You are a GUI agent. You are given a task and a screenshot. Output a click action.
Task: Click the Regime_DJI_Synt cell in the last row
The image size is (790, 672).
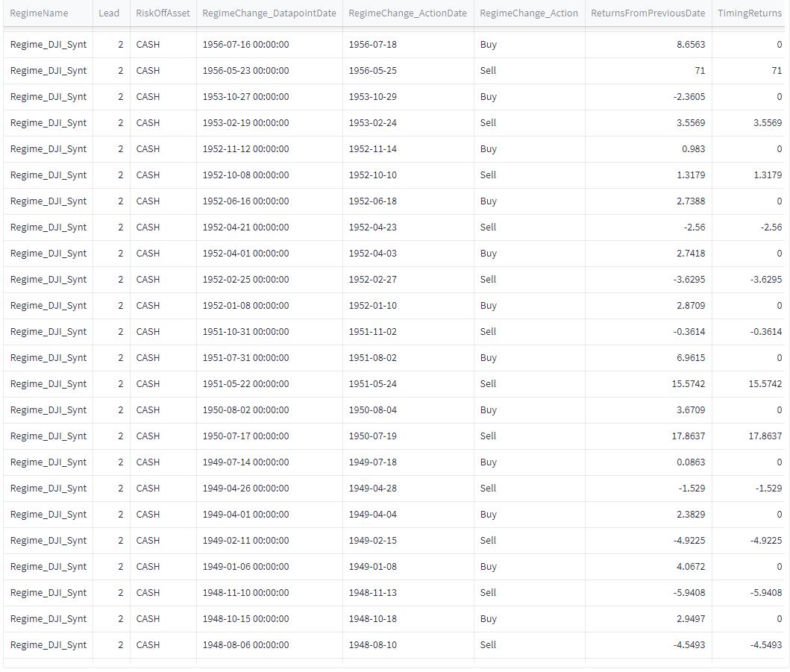click(x=47, y=644)
